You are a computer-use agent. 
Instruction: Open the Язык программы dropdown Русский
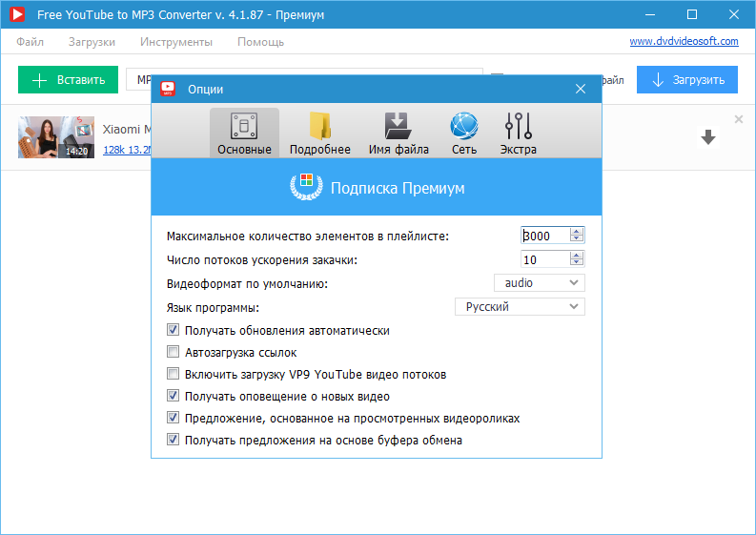(520, 307)
